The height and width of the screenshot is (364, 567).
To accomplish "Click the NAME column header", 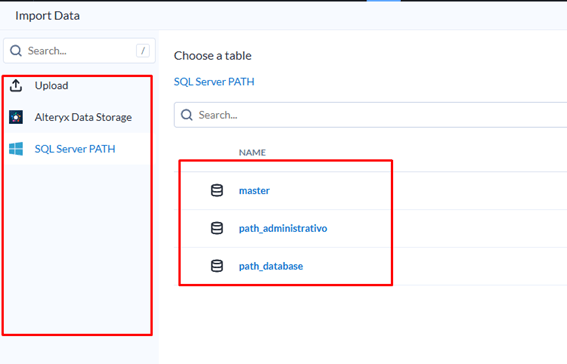I will pyautogui.click(x=252, y=153).
